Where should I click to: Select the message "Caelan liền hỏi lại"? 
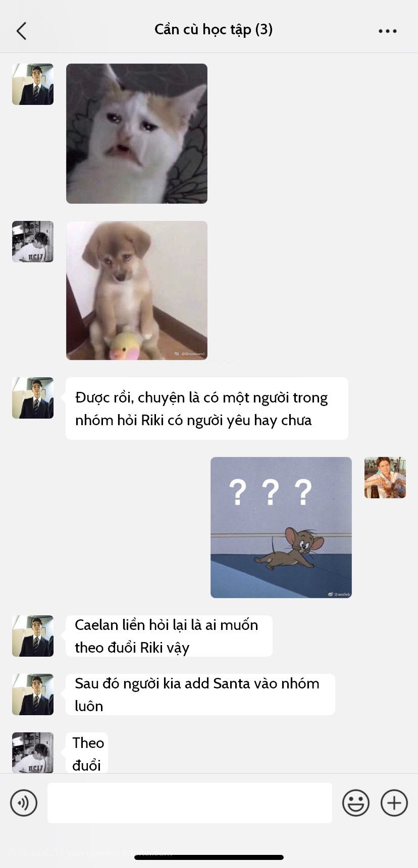tap(169, 636)
